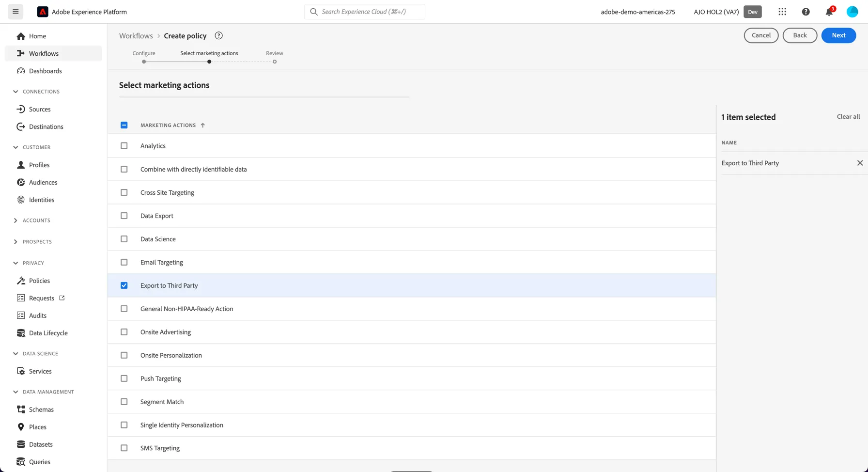Expand the Prospects section

coord(15,242)
